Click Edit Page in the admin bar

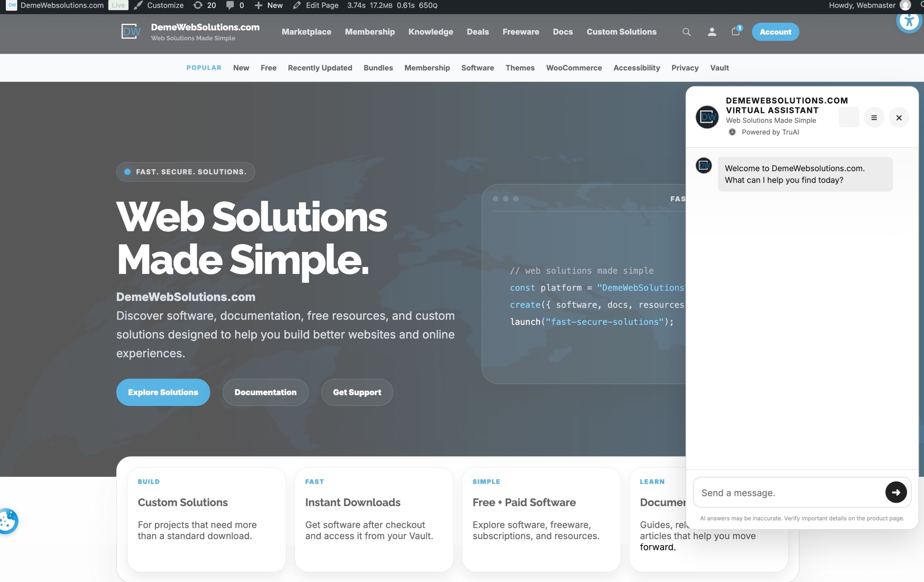(x=316, y=6)
